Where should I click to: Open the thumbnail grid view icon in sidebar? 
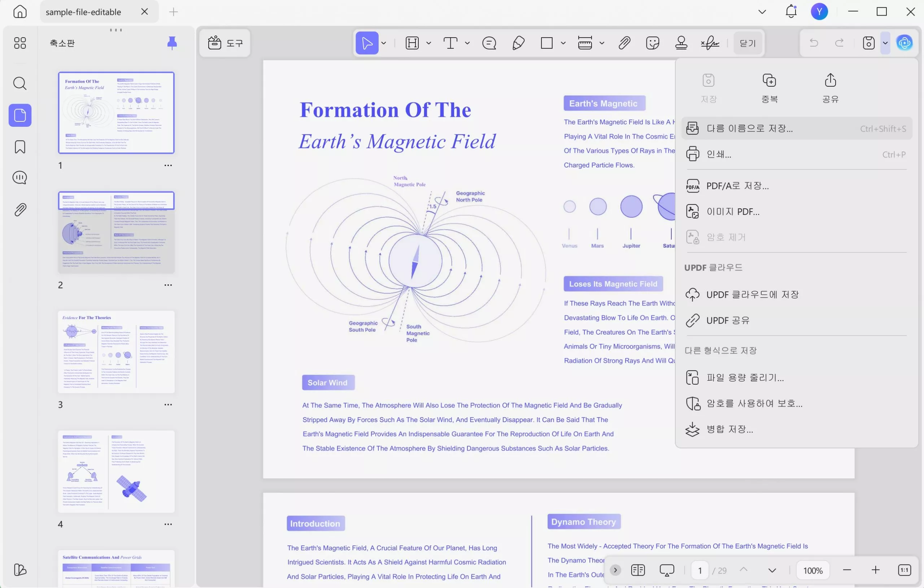click(x=20, y=43)
